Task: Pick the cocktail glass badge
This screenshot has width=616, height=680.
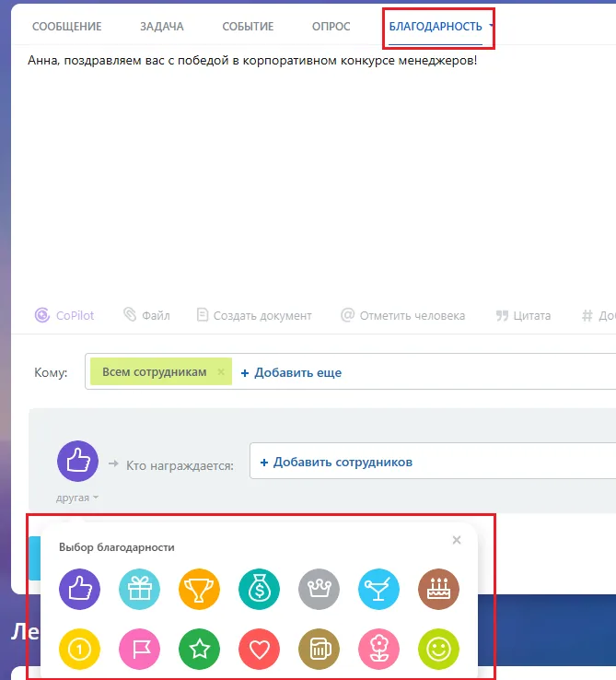Action: [378, 589]
